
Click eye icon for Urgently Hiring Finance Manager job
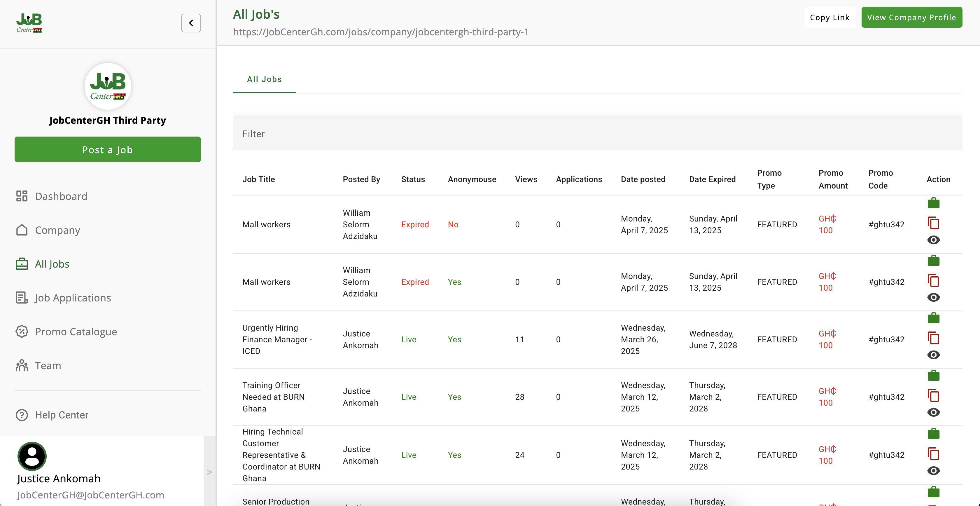click(x=933, y=355)
